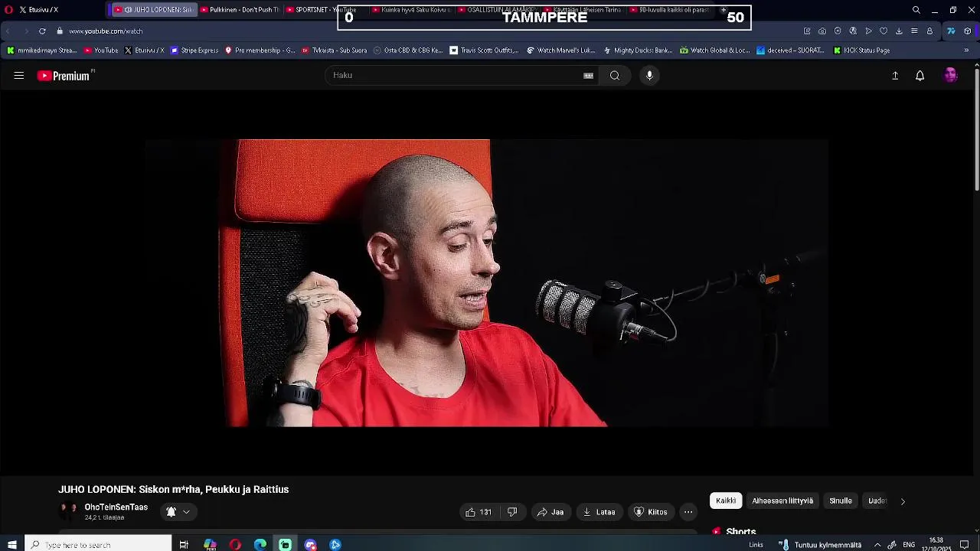
Task: Open the account avatar menu
Action: pos(951,76)
